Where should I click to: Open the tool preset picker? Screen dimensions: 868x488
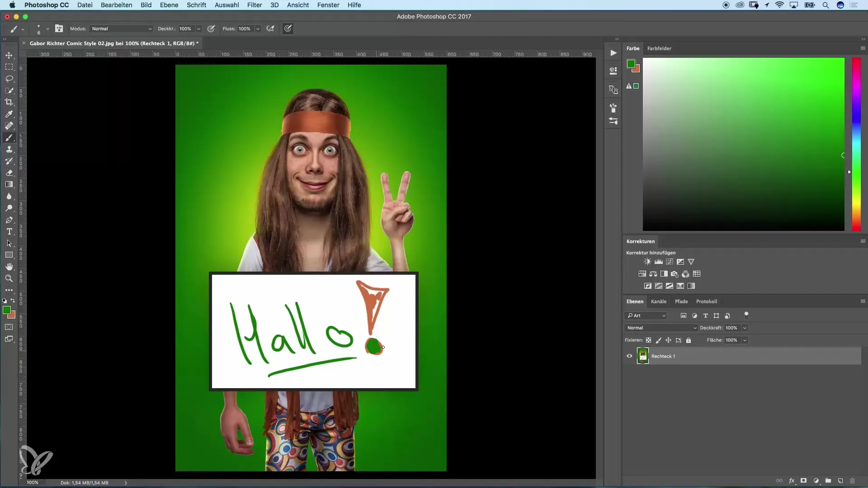click(x=17, y=29)
